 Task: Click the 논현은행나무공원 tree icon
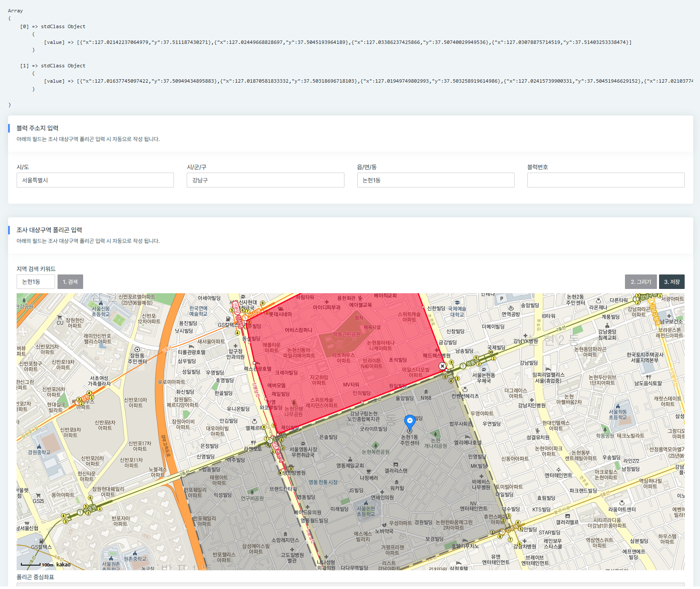[293, 402]
